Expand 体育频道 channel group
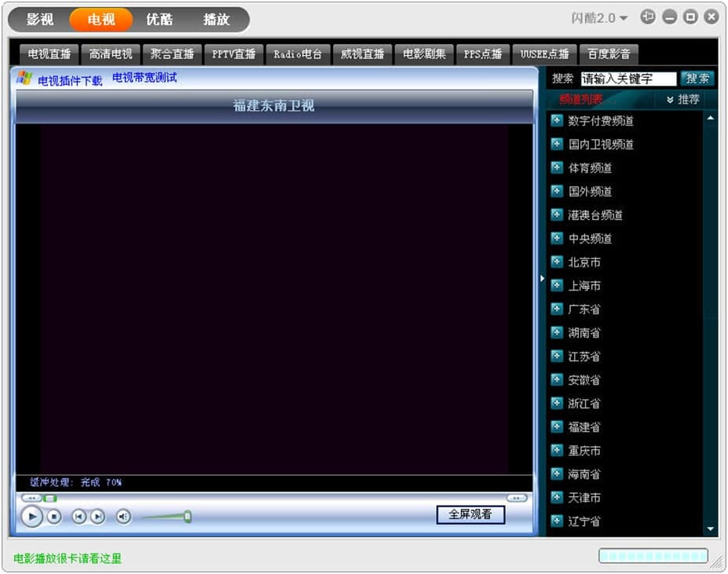 [557, 168]
